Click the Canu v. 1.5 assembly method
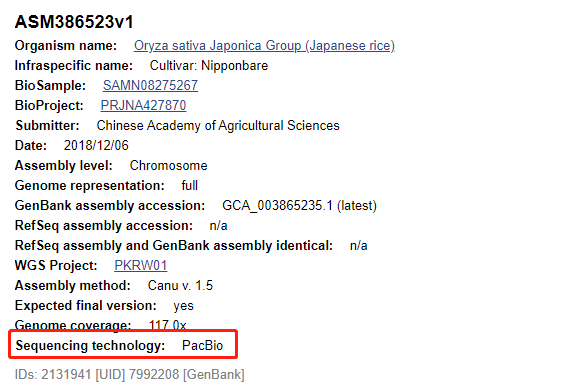Image resolution: width=563 pixels, height=389 pixels. coord(180,286)
